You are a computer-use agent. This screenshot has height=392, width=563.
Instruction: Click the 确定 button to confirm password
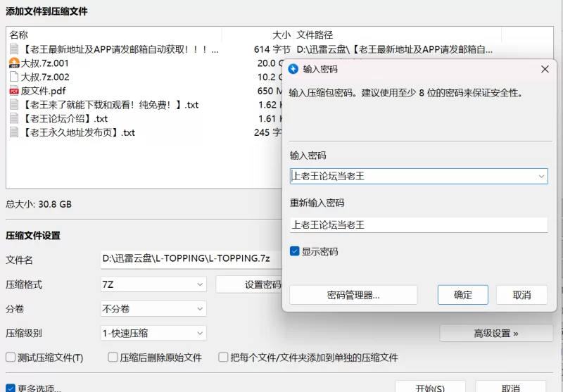(463, 295)
